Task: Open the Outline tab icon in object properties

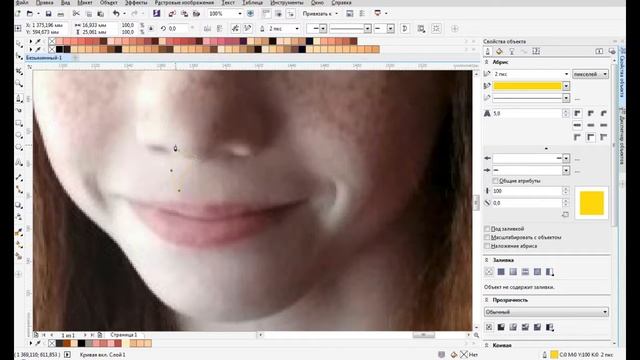Action: click(x=487, y=51)
